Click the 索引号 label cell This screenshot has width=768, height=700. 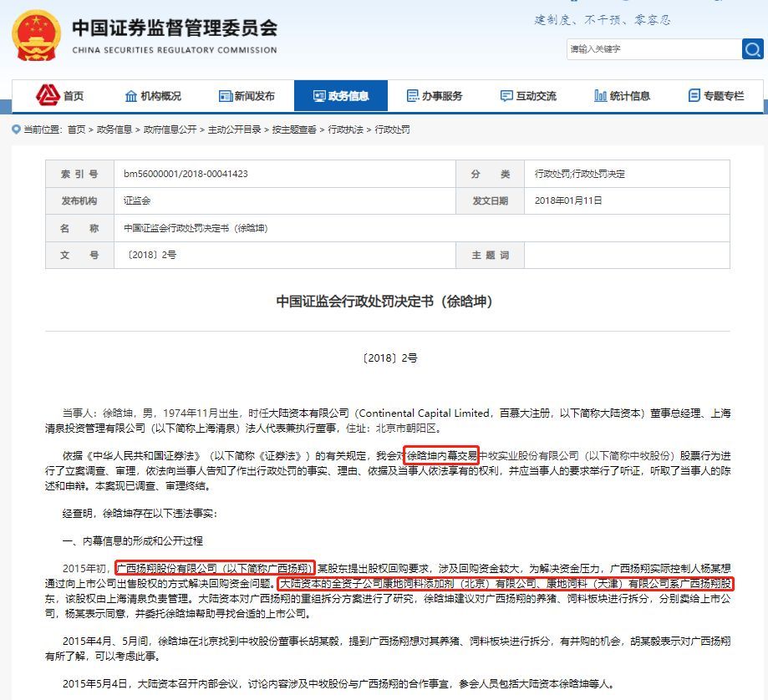(x=79, y=174)
